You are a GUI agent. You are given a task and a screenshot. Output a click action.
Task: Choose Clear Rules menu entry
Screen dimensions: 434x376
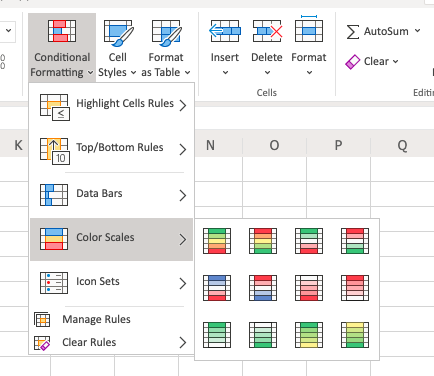(x=112, y=342)
